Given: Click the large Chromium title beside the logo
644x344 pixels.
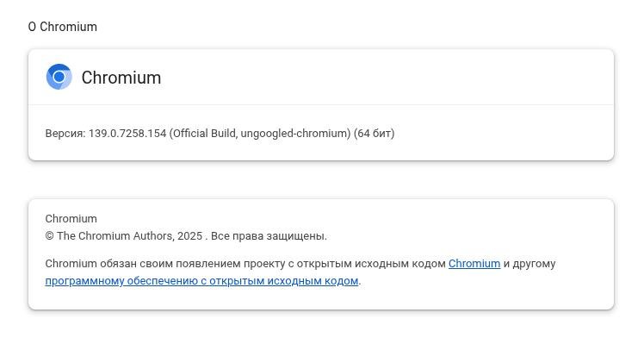Looking at the screenshot, I should [121, 78].
